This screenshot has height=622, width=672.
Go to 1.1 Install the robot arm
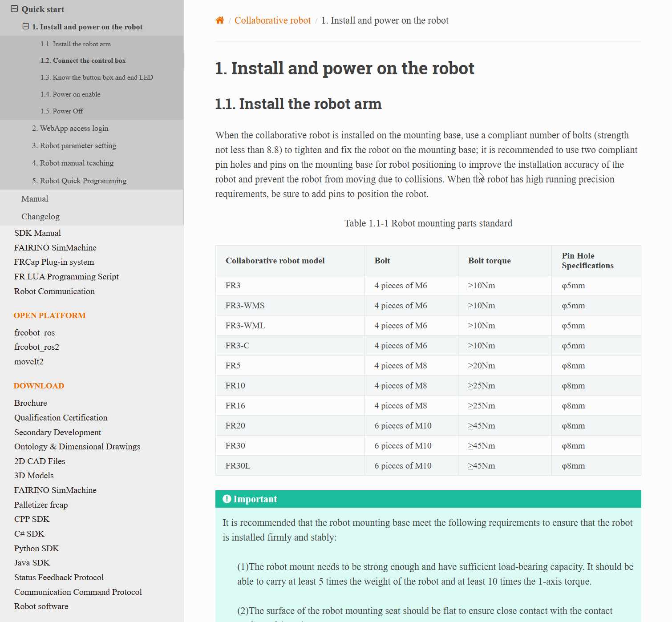[76, 44]
